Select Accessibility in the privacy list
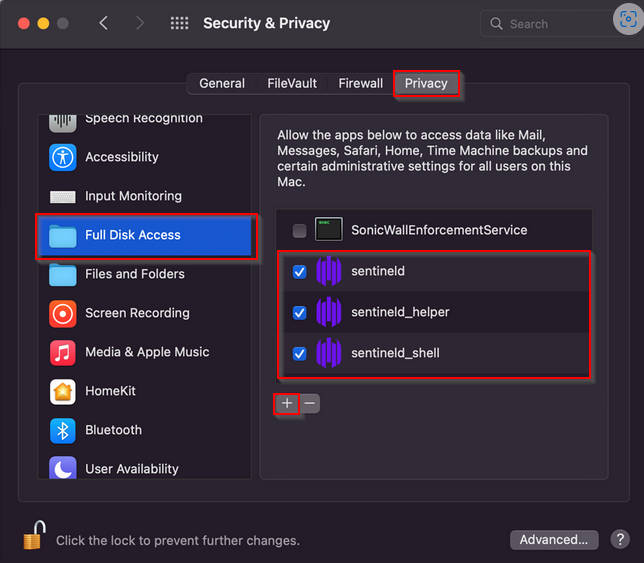644x563 pixels. [x=144, y=157]
